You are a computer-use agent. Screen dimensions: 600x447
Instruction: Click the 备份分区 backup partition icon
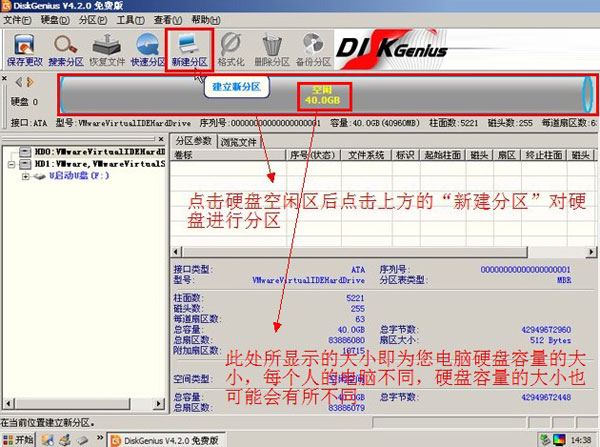coord(313,50)
